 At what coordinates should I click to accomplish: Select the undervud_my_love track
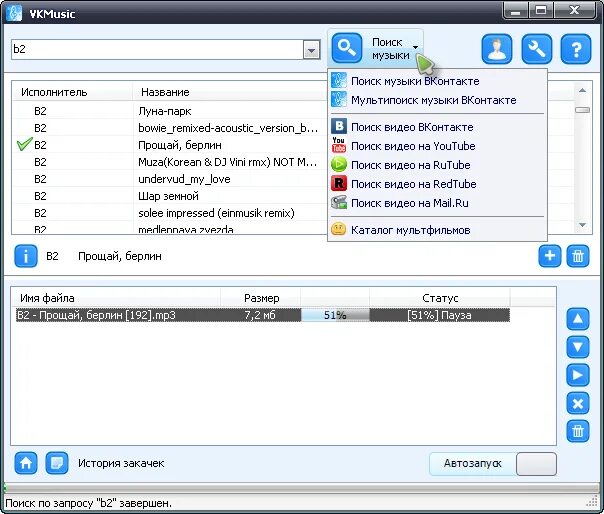click(169, 179)
